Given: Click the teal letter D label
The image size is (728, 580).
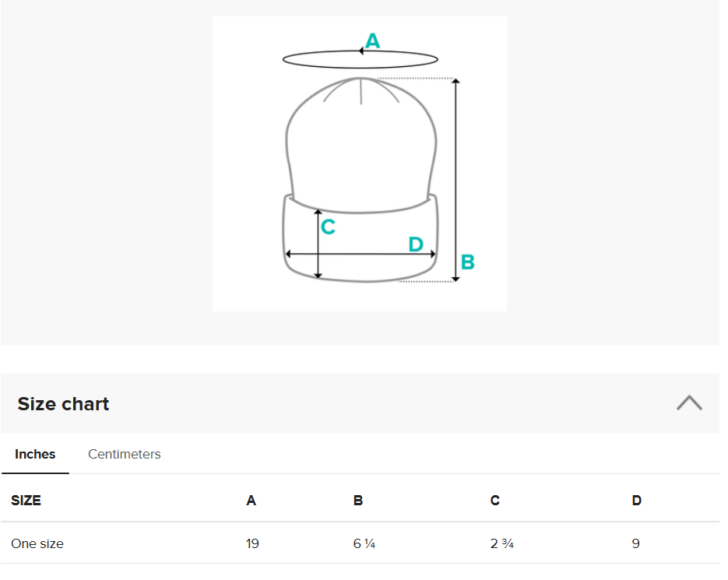Looking at the screenshot, I should [416, 244].
